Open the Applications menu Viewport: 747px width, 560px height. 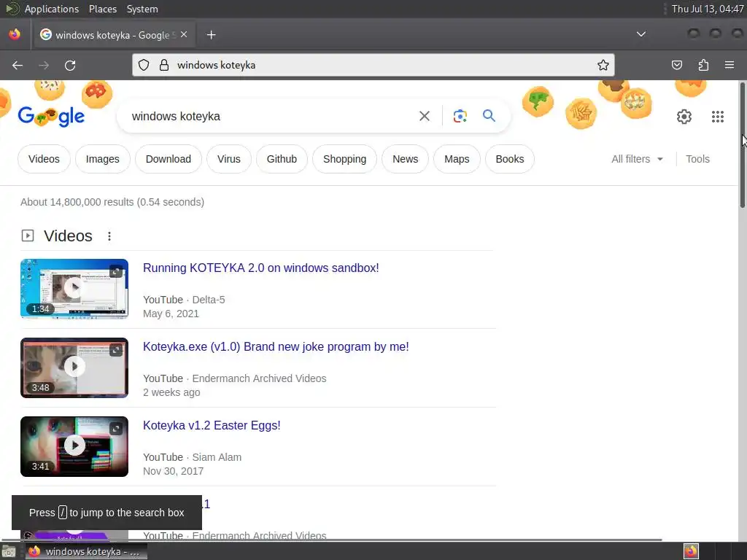pos(52,9)
